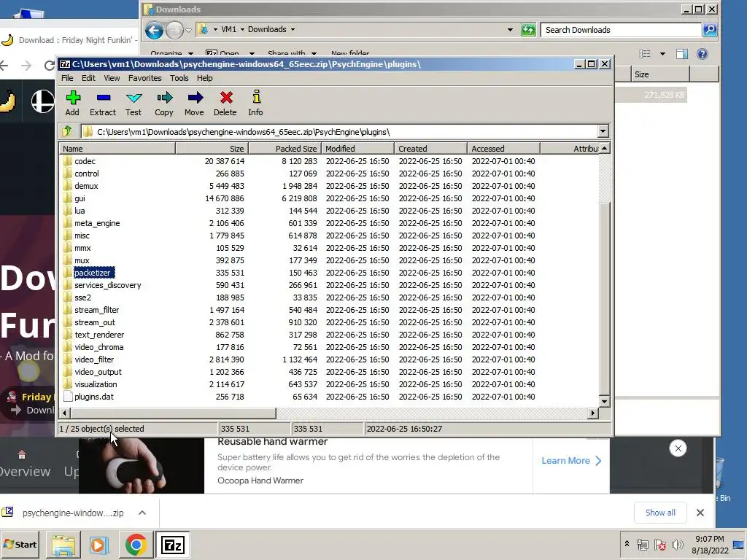Image resolution: width=747 pixels, height=560 pixels.
Task: Run the Test archive tool
Action: point(133,103)
